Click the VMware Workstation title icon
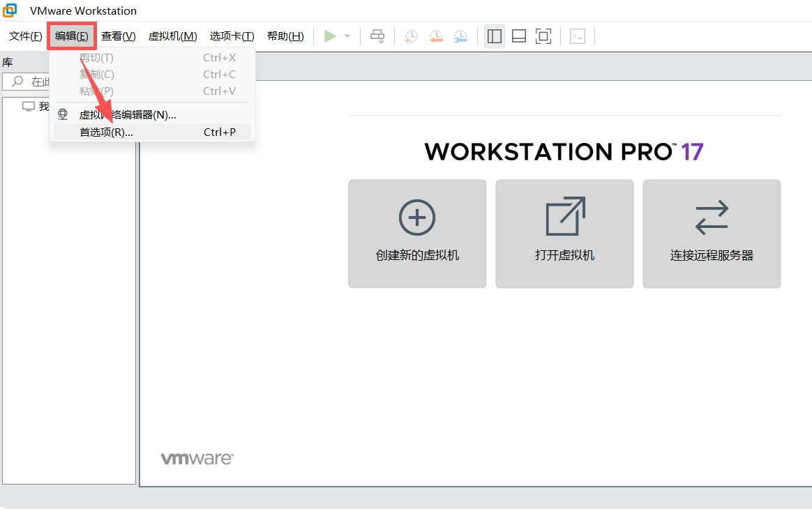This screenshot has width=812, height=511. pyautogui.click(x=10, y=10)
